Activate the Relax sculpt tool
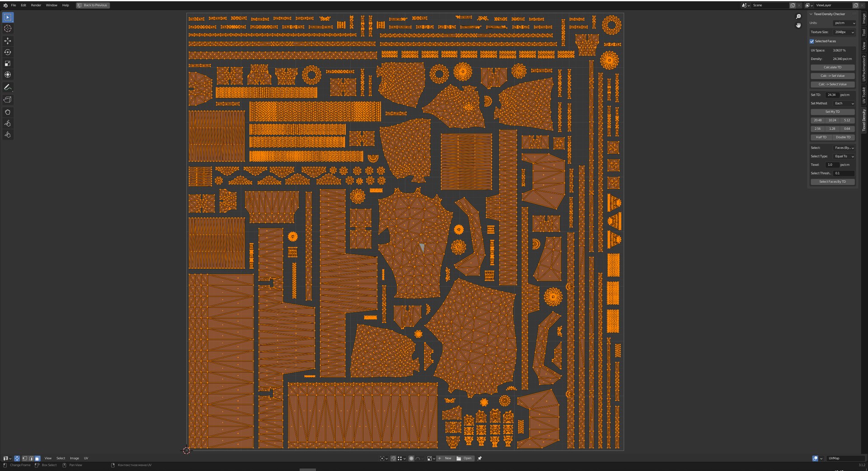The width and height of the screenshot is (868, 471). pos(8,123)
